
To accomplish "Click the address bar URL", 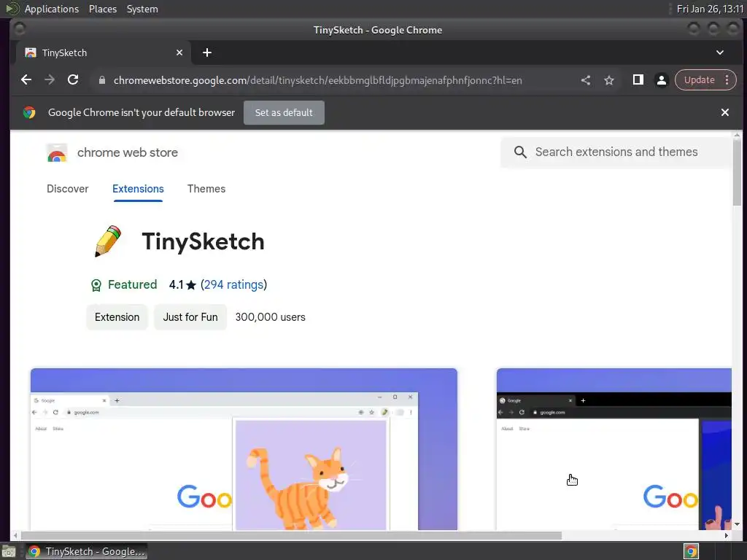I will pyautogui.click(x=318, y=80).
